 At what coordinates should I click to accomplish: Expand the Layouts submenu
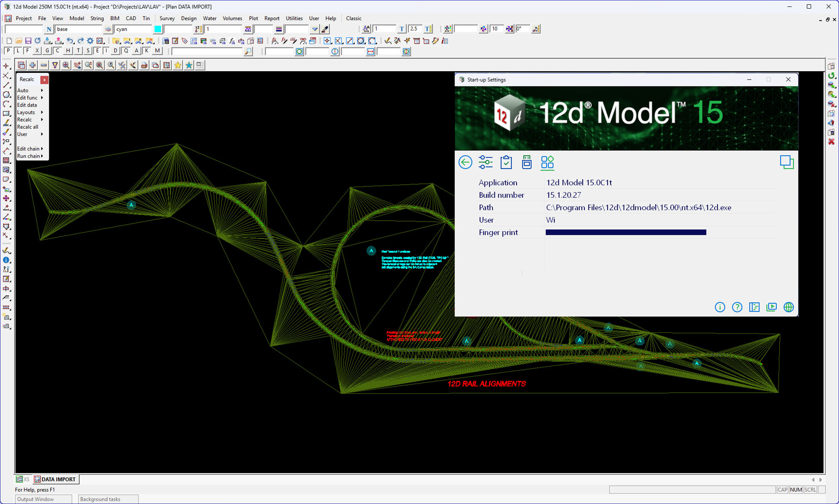(x=31, y=112)
